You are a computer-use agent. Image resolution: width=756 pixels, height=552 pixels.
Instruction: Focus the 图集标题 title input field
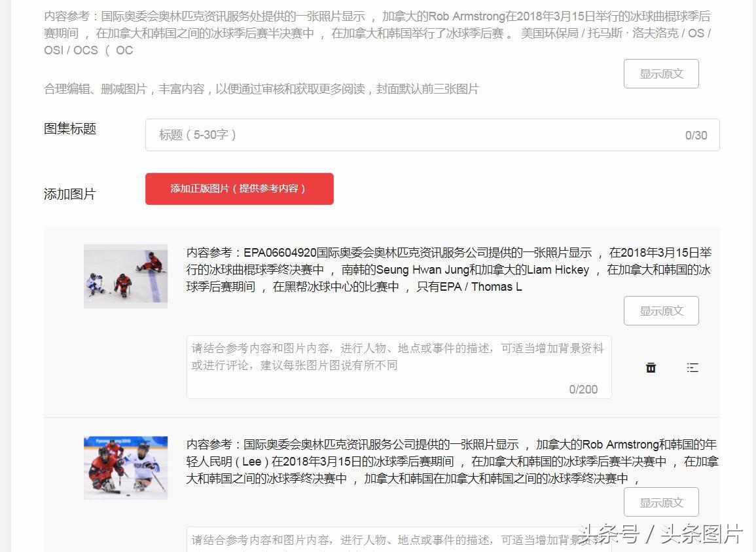(x=433, y=135)
